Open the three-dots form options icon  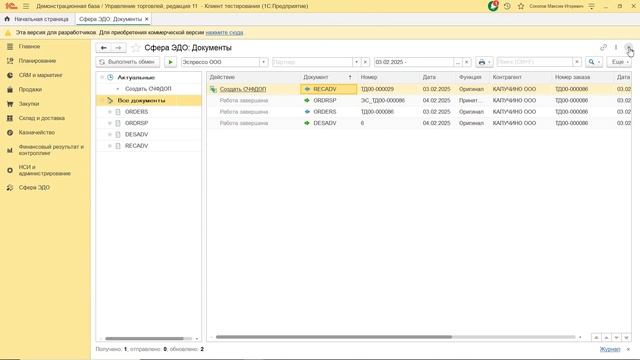616,47
